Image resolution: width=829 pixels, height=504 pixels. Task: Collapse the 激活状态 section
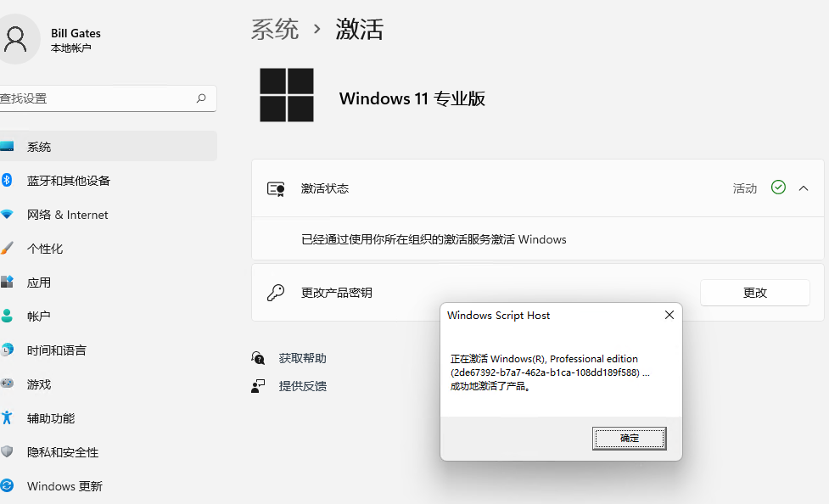(804, 188)
